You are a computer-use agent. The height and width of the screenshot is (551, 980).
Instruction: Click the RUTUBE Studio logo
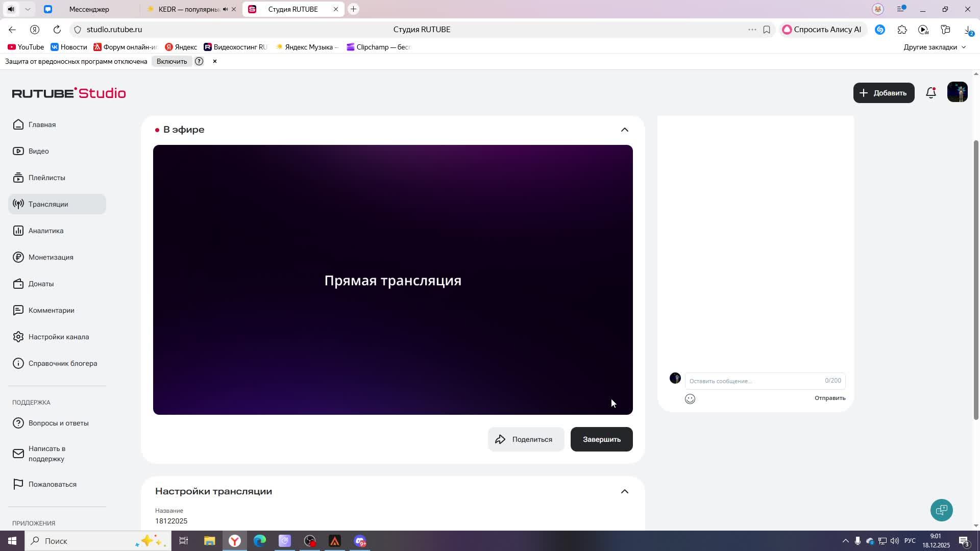68,93
